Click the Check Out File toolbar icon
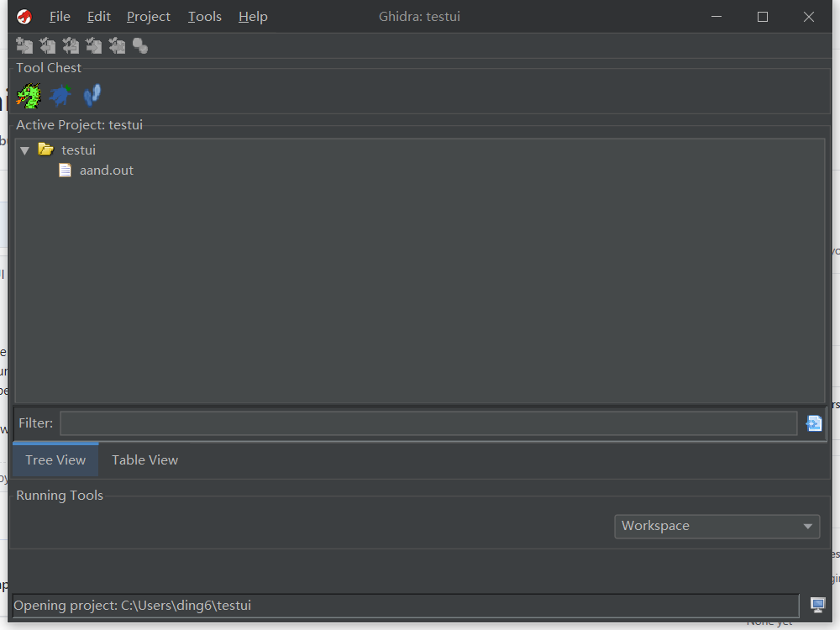Screen dimensions: 840x630 (x=48, y=46)
